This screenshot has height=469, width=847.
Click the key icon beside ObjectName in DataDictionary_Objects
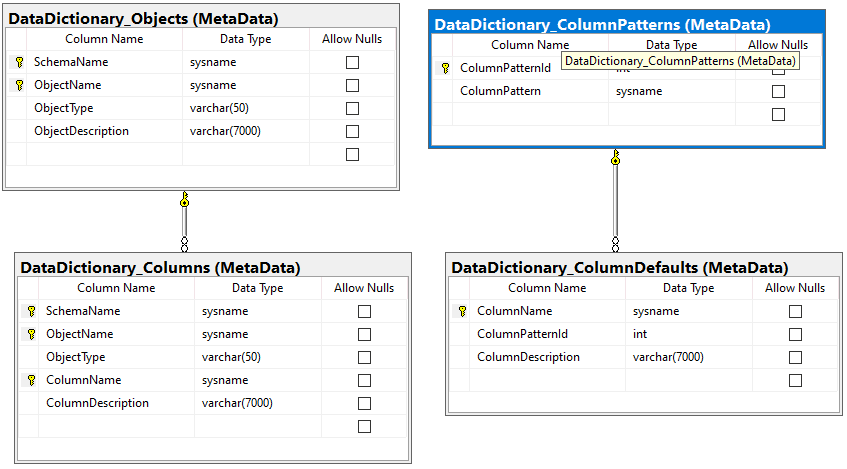tap(19, 85)
